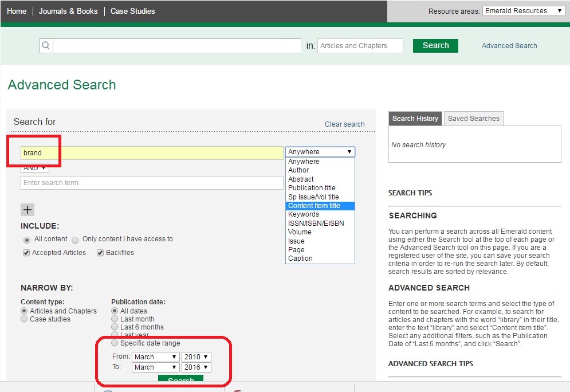
Task: Open the Articles and Chapters scope selector
Action: [x=360, y=46]
